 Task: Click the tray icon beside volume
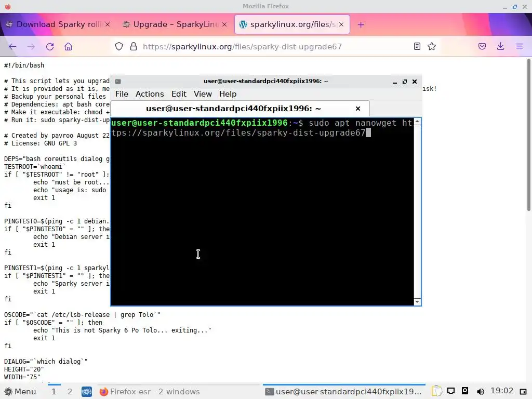[x=465, y=391]
